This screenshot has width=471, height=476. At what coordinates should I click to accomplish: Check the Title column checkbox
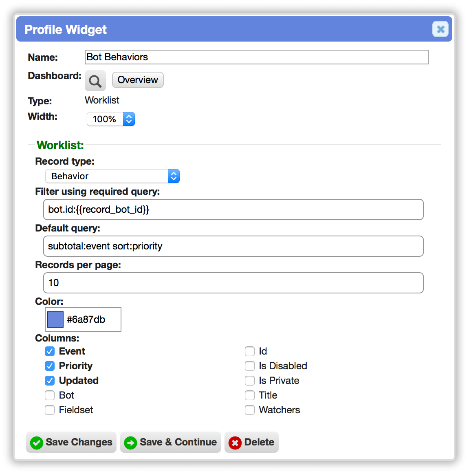coord(250,395)
